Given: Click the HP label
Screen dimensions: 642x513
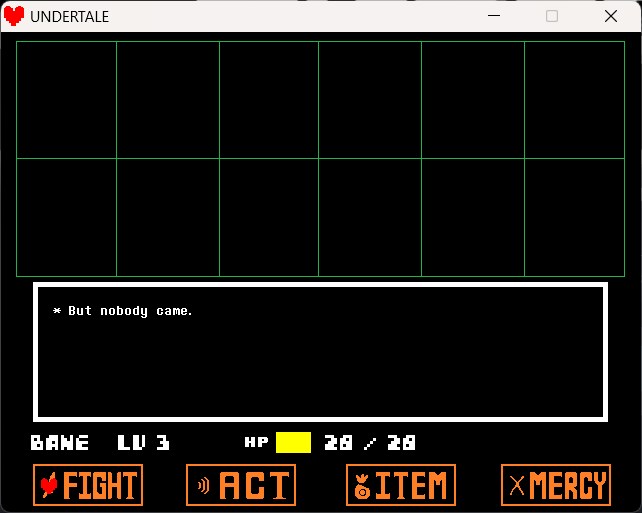Looking at the screenshot, I should click(x=256, y=442).
